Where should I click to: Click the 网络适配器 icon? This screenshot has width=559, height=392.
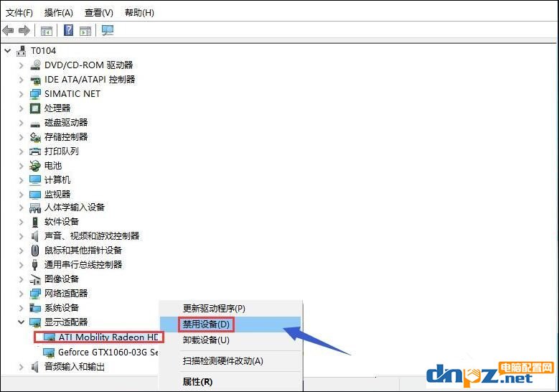point(35,294)
